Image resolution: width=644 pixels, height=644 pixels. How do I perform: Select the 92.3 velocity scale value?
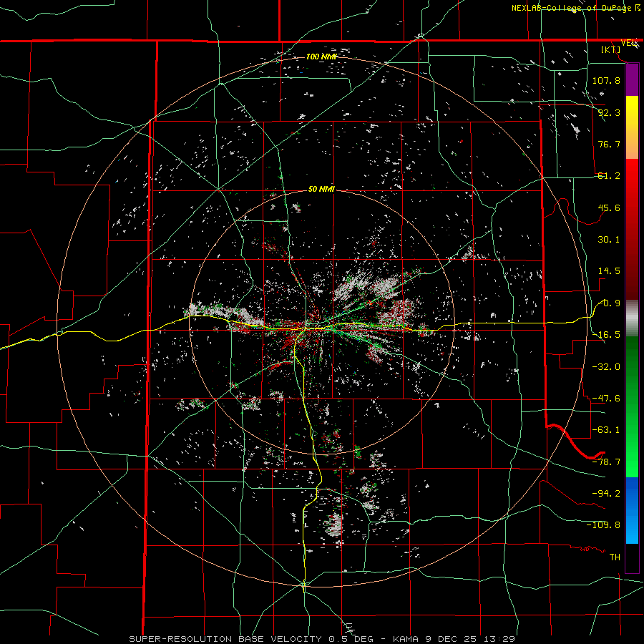pyautogui.click(x=609, y=112)
